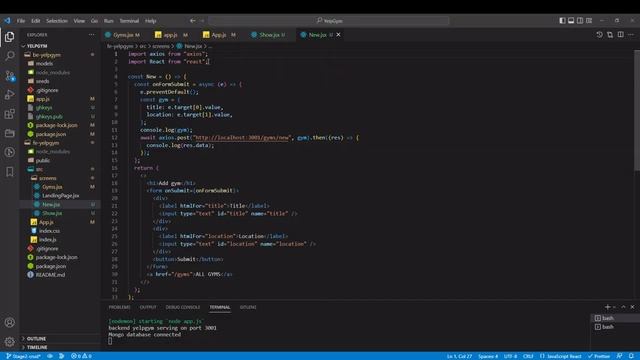
Task: Open the Source Control view icon
Action: coord(9,76)
